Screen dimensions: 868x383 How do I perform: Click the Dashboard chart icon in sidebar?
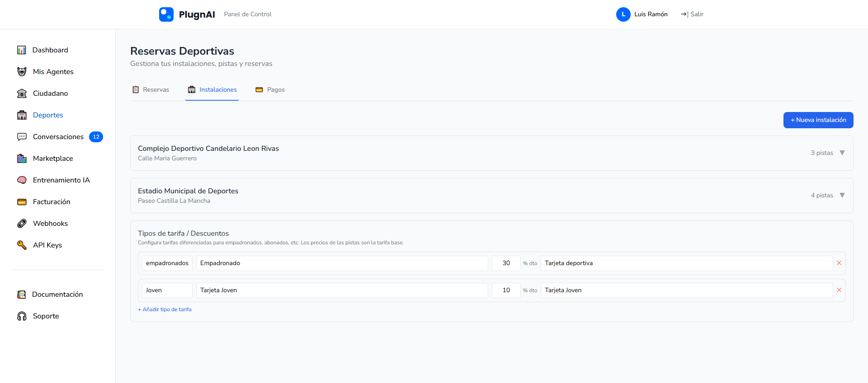22,50
